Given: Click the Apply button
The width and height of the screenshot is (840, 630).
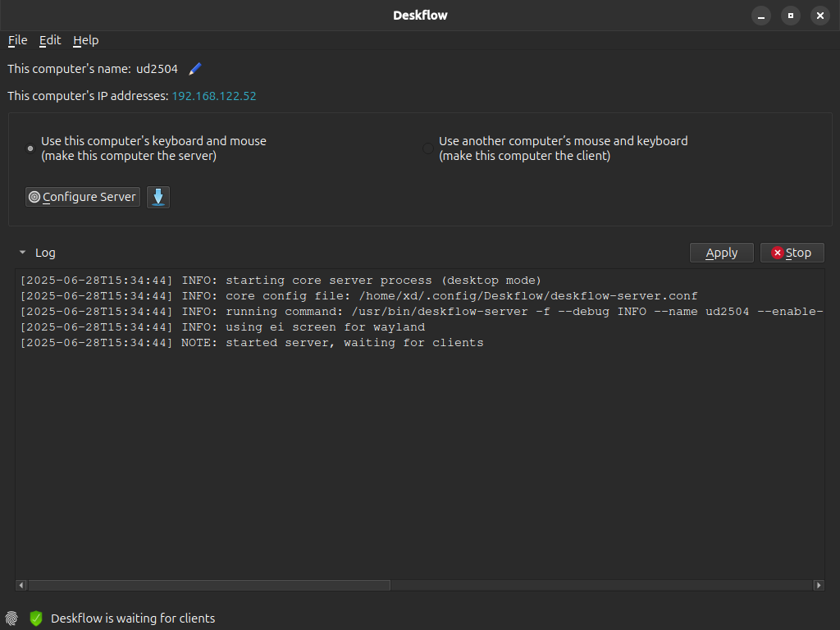Looking at the screenshot, I should [x=722, y=253].
